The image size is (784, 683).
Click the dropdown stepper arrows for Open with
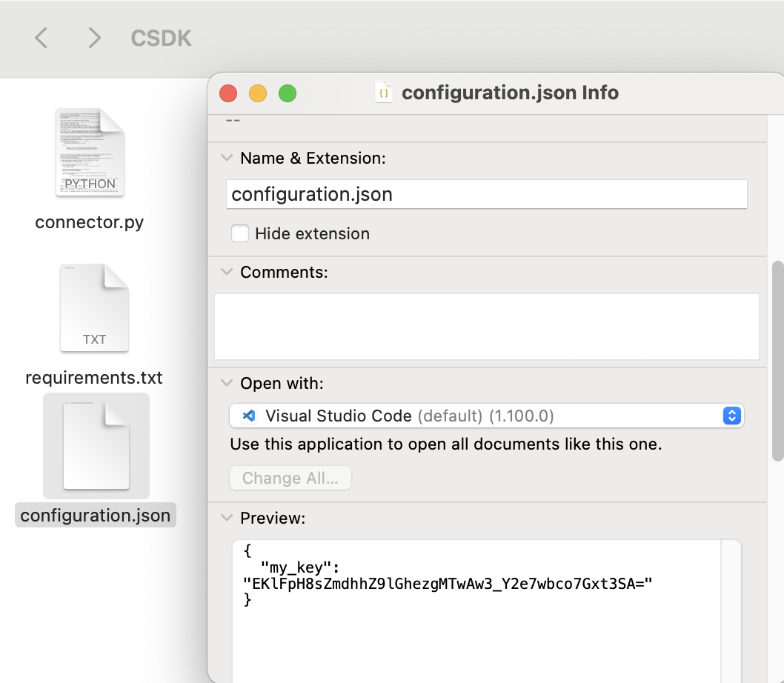732,416
